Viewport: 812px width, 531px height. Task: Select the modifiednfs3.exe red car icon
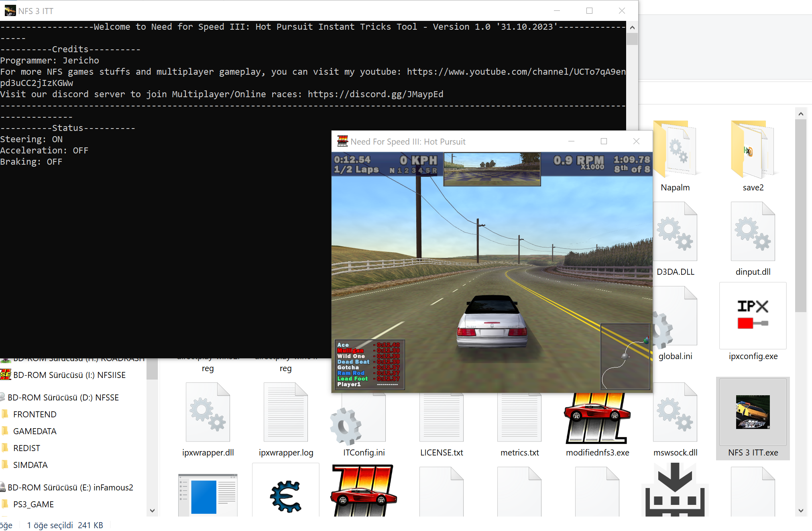pos(597,418)
